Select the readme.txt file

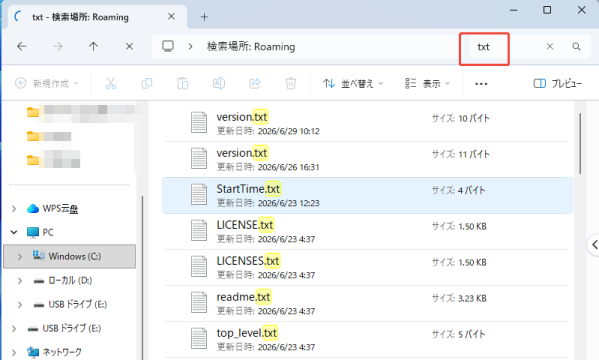point(367,303)
